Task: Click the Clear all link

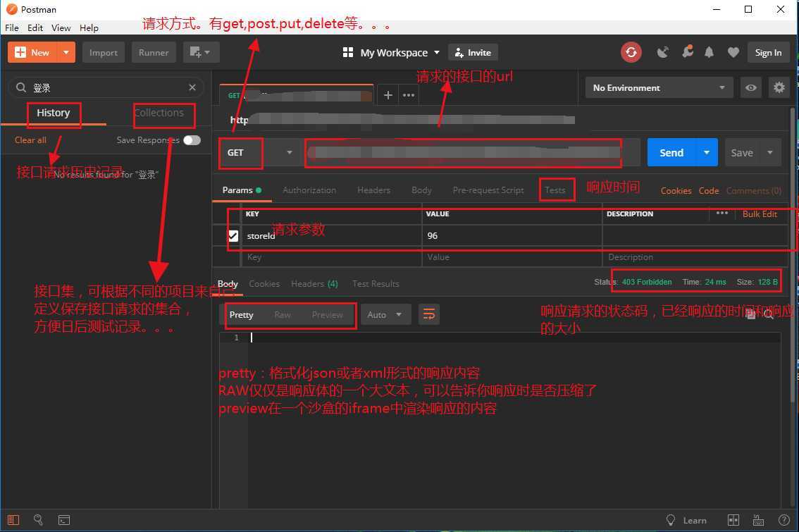Action: (x=30, y=140)
